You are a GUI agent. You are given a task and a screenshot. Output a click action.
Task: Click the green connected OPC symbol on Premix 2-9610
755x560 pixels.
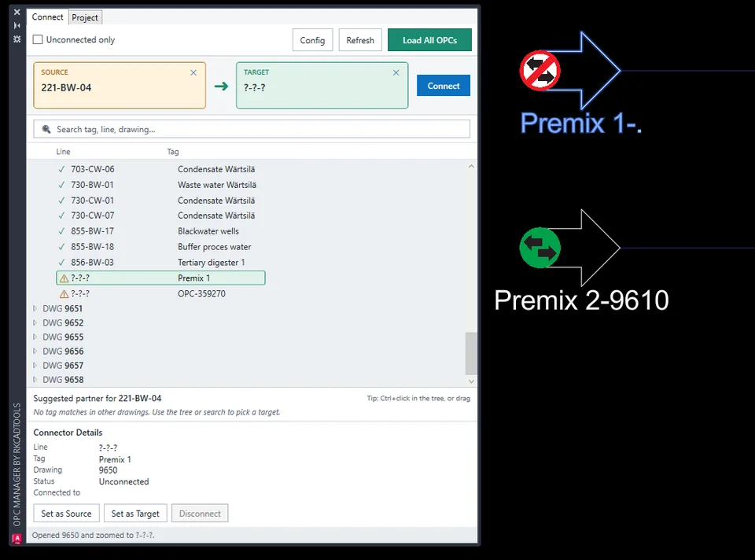pyautogui.click(x=540, y=248)
